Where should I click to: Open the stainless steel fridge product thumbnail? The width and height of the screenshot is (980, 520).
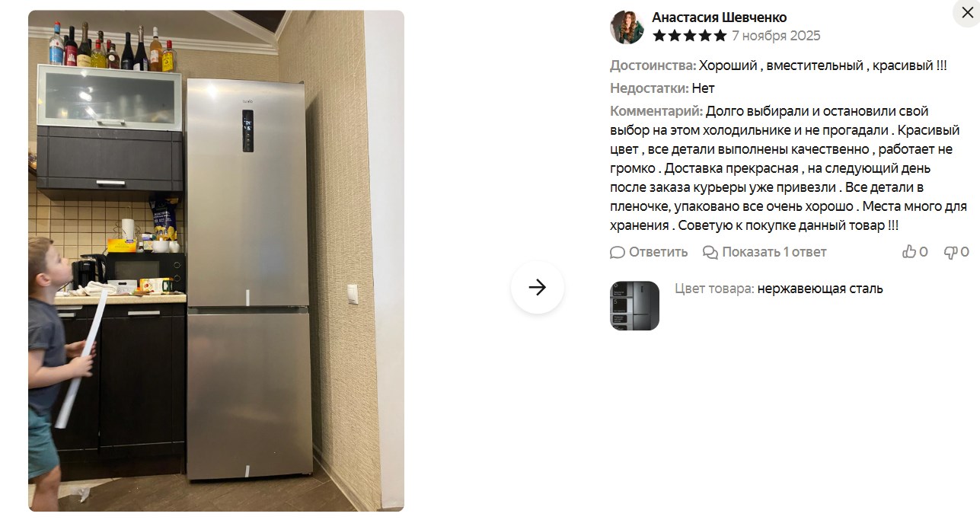[x=634, y=305]
